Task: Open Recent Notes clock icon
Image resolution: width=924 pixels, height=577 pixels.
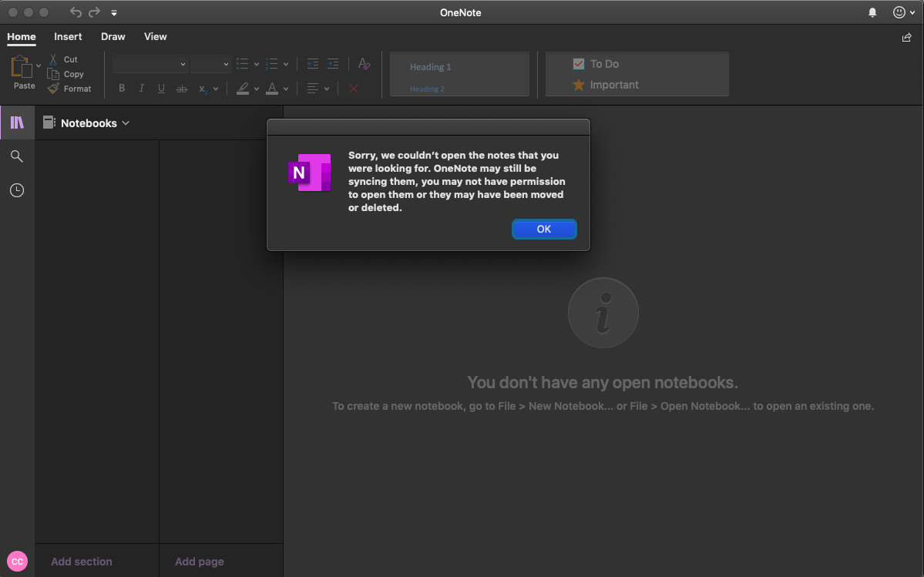Action: 17,190
